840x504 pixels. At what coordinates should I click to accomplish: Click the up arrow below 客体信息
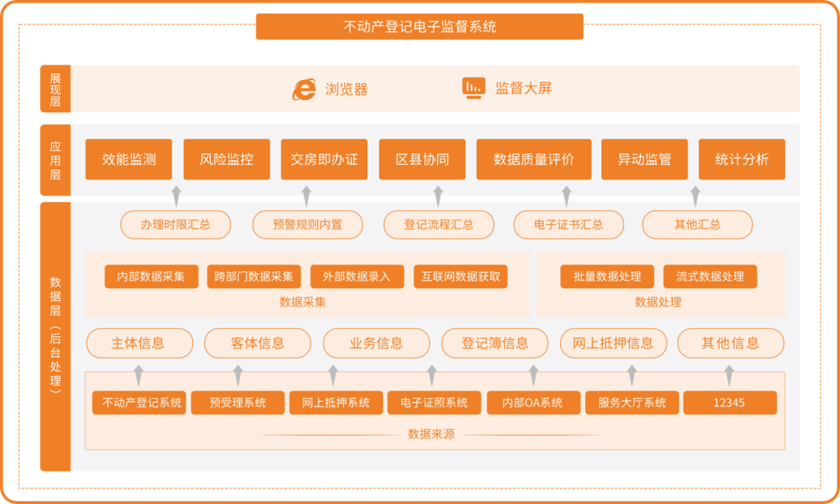[x=239, y=376]
